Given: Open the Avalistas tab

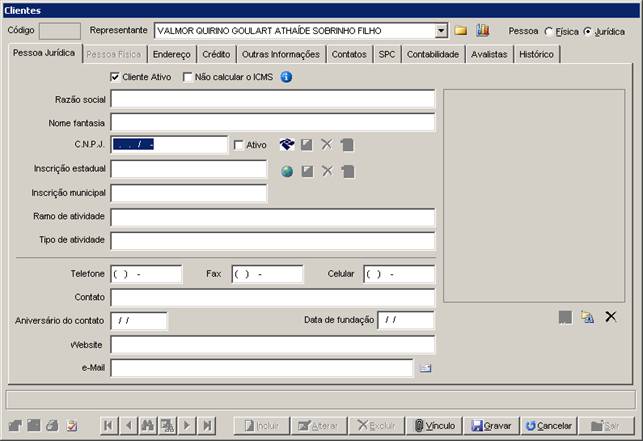Looking at the screenshot, I should 489,54.
